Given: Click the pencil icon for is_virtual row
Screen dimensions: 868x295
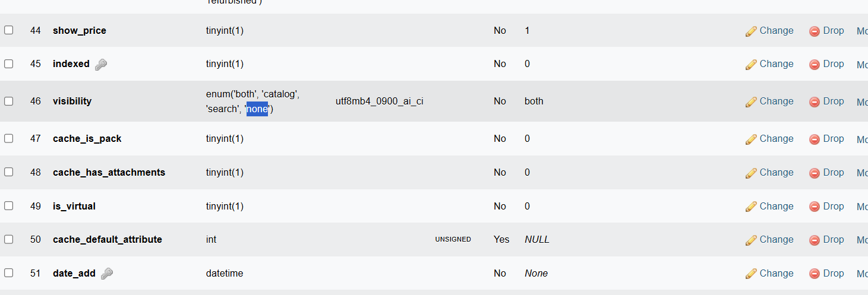Looking at the screenshot, I should coord(752,207).
